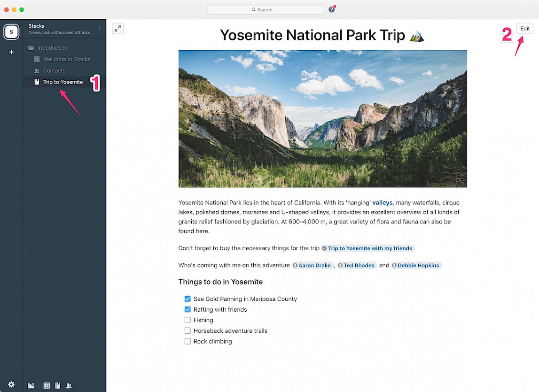Check the Fishing checkbox
The height and width of the screenshot is (392, 539).
[x=187, y=320]
